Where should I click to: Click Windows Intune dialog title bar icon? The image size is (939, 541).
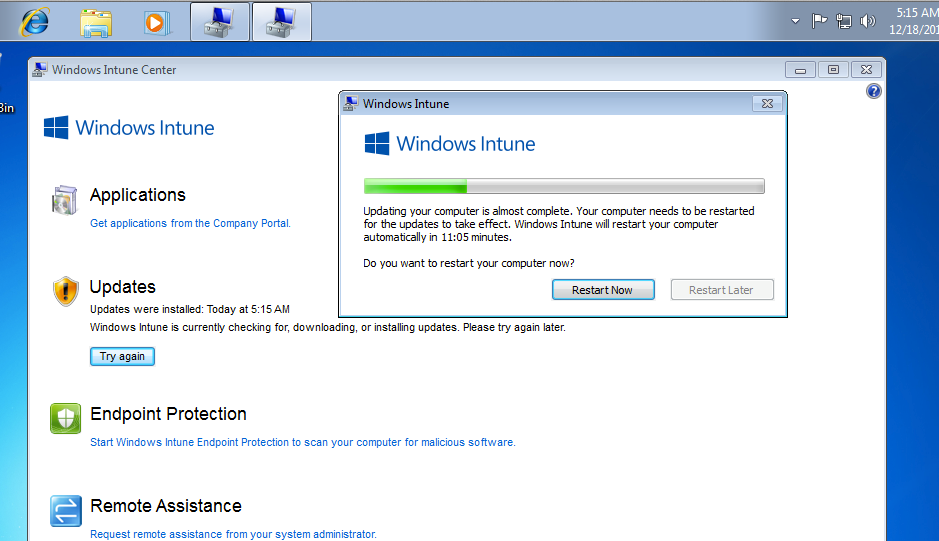click(350, 103)
